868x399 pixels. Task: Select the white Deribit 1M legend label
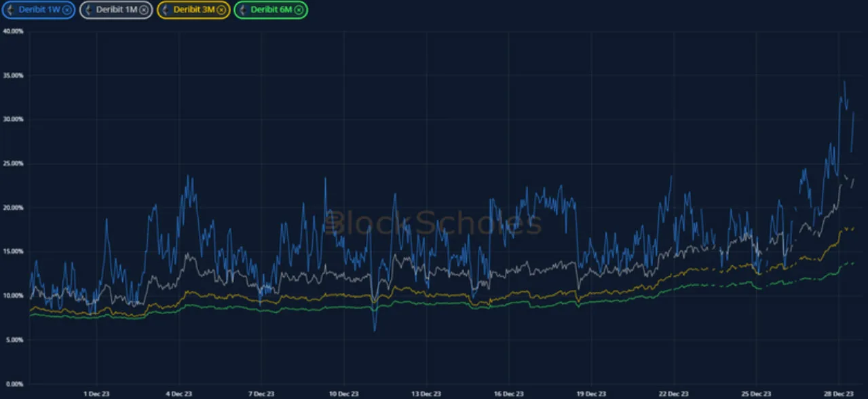coord(117,9)
